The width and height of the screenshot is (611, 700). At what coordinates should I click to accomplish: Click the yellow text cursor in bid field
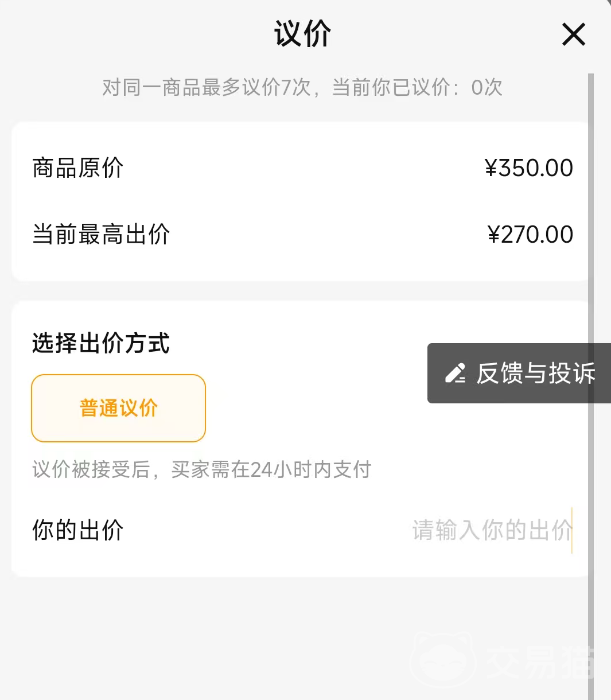point(572,530)
